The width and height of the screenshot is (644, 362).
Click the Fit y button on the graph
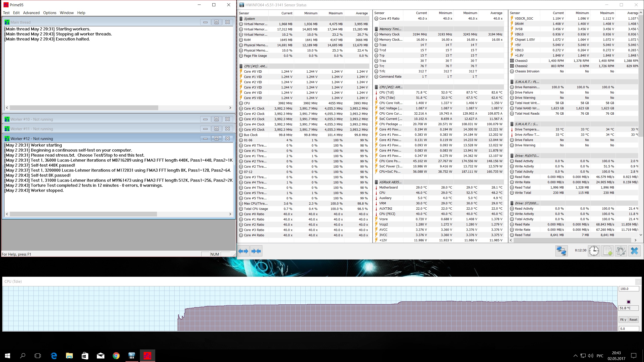point(623,320)
